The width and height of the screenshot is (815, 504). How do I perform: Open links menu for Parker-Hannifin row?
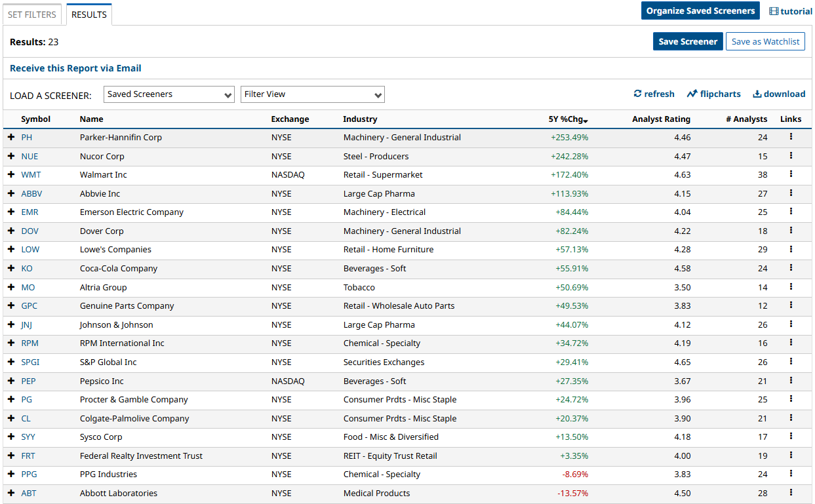coord(791,137)
